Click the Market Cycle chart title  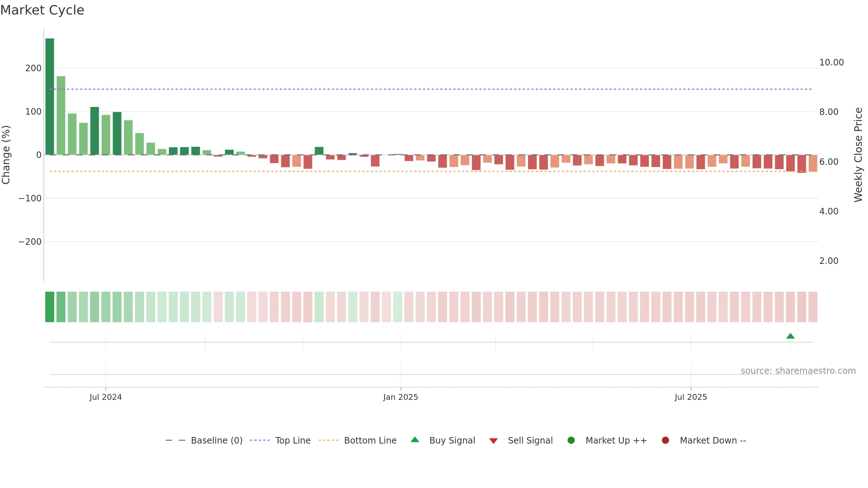click(x=42, y=10)
